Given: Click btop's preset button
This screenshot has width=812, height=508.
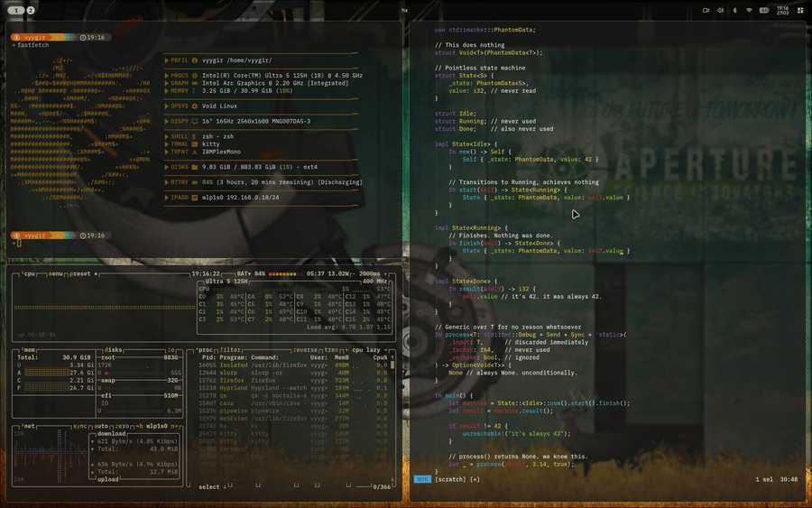Looking at the screenshot, I should [81, 274].
